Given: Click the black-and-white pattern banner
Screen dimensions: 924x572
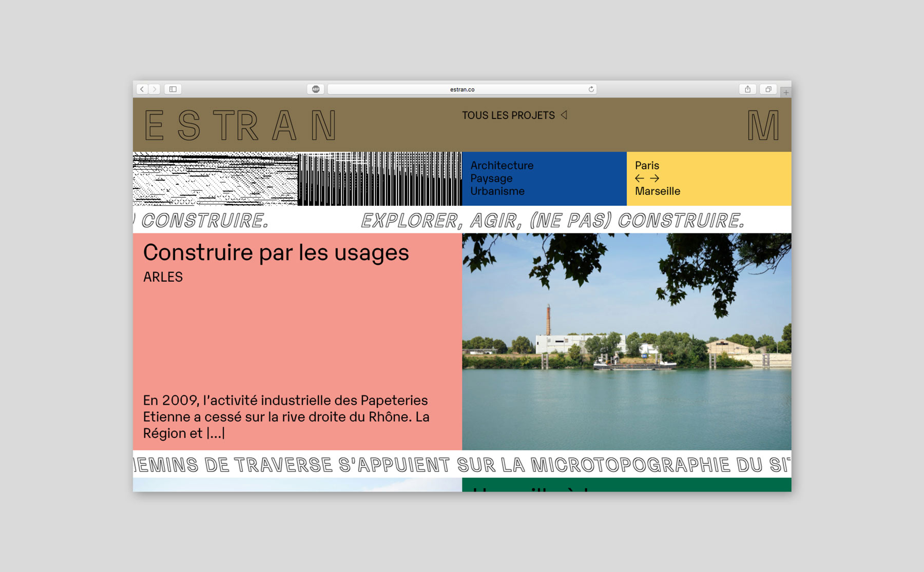Looking at the screenshot, I should pyautogui.click(x=297, y=179).
